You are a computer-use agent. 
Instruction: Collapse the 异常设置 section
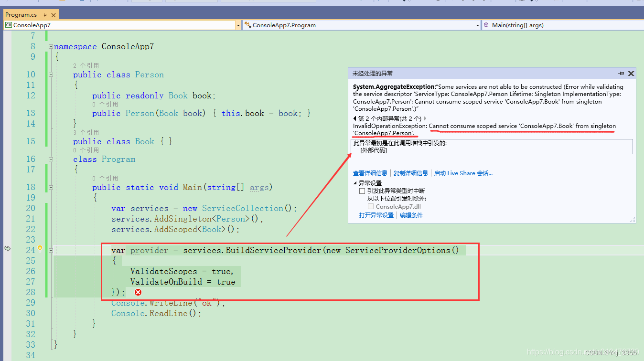point(355,183)
